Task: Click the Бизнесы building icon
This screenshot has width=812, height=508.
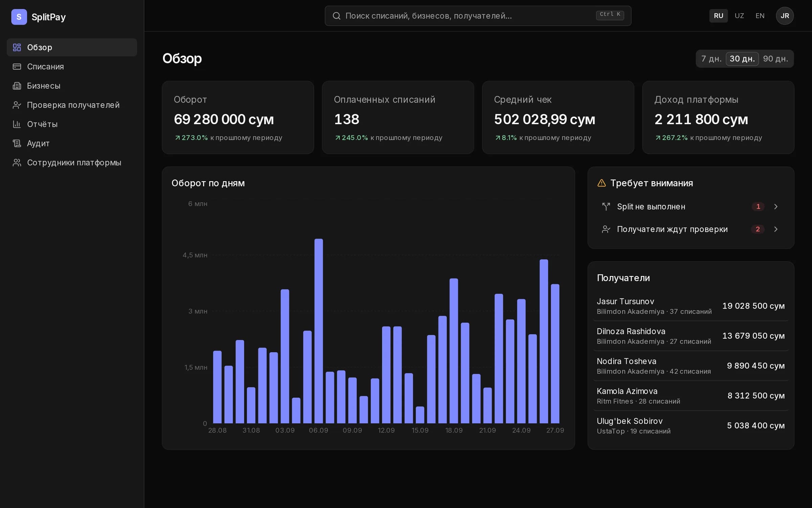Action: point(17,86)
